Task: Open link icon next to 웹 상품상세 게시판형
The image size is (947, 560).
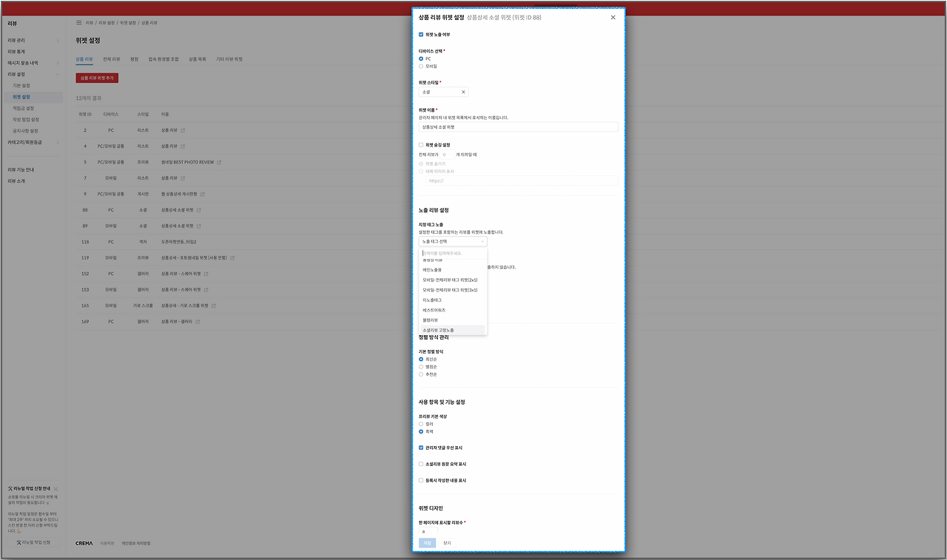Action: (x=202, y=194)
